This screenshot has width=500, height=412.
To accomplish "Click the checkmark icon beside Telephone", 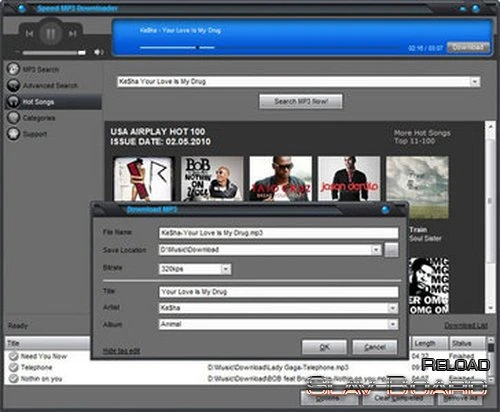I will [x=13, y=367].
